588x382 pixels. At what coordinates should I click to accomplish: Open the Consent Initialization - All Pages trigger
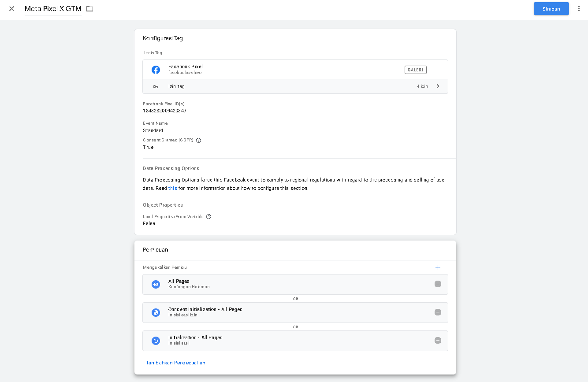click(x=295, y=312)
